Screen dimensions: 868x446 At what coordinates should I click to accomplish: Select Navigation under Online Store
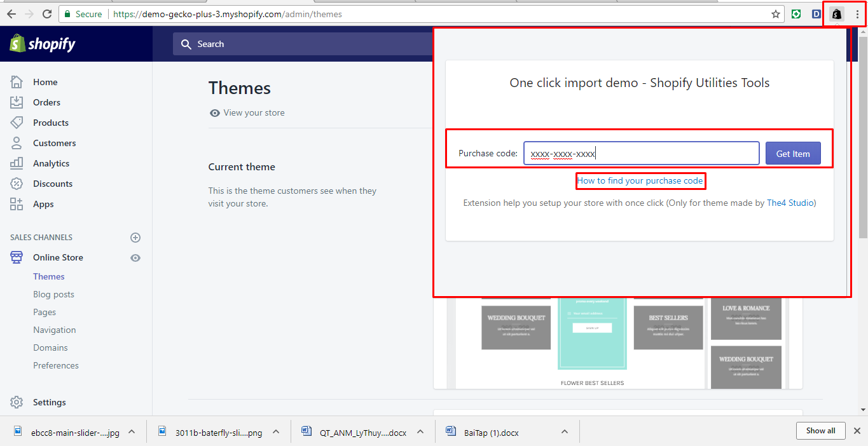coord(54,330)
